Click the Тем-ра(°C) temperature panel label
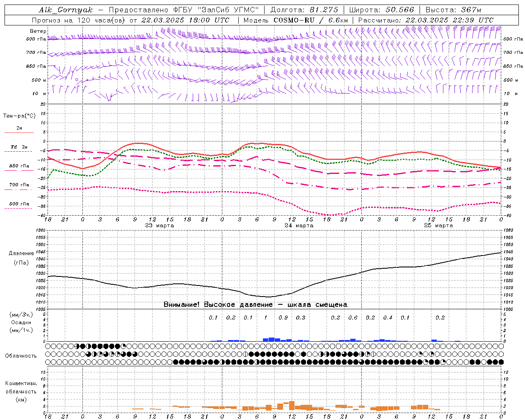The width and height of the screenshot is (525, 420). click(19, 116)
